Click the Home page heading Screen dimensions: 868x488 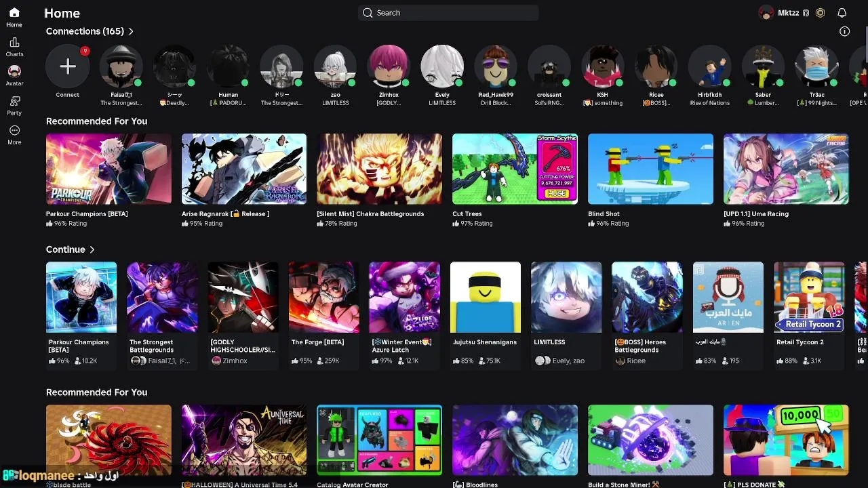tap(62, 13)
